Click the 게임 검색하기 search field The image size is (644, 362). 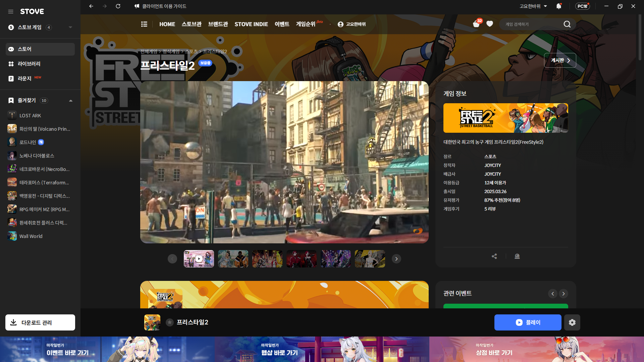tap(532, 24)
